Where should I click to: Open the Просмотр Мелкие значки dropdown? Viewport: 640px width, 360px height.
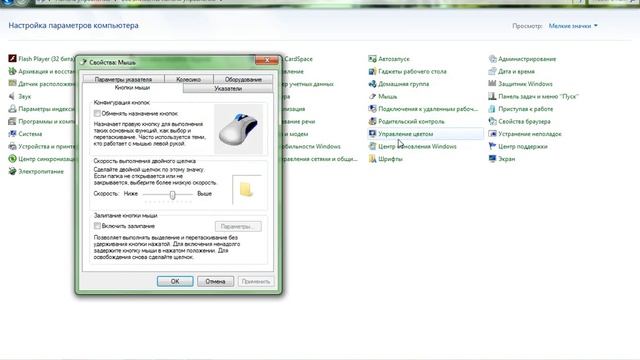pos(573,26)
